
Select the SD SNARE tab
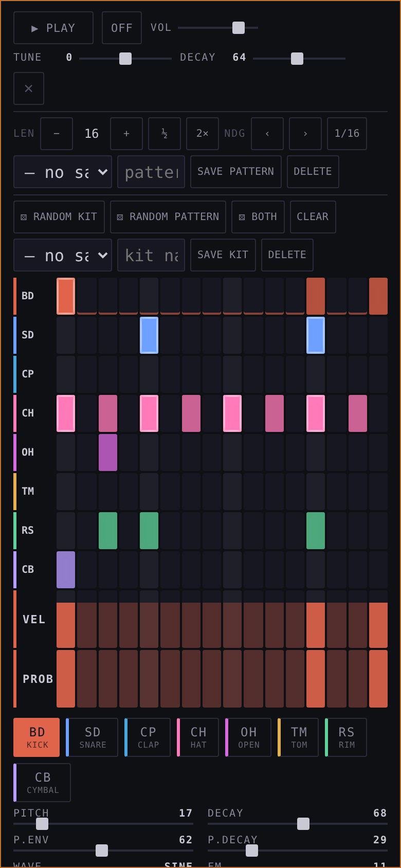(93, 737)
